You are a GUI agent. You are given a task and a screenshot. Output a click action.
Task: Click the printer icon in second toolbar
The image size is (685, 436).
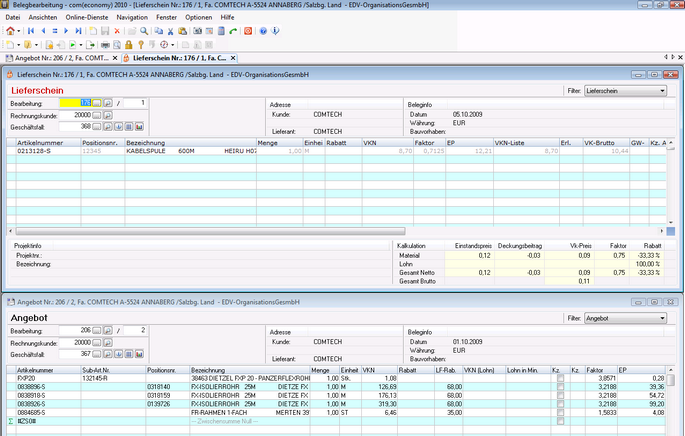[x=105, y=45]
